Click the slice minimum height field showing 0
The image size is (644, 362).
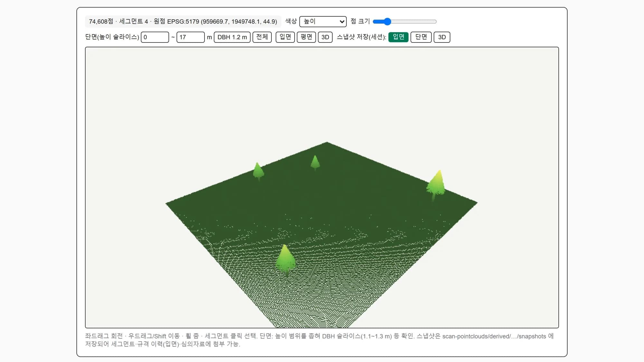[x=155, y=37]
